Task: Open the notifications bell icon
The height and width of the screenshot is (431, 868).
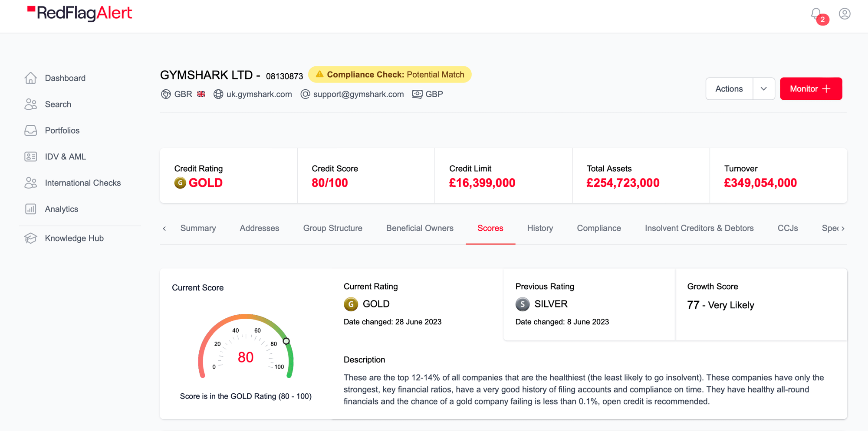Action: (x=816, y=13)
